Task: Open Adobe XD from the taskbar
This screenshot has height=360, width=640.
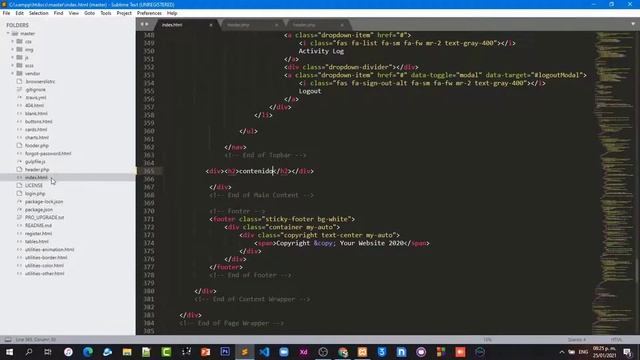Action: (x=303, y=352)
